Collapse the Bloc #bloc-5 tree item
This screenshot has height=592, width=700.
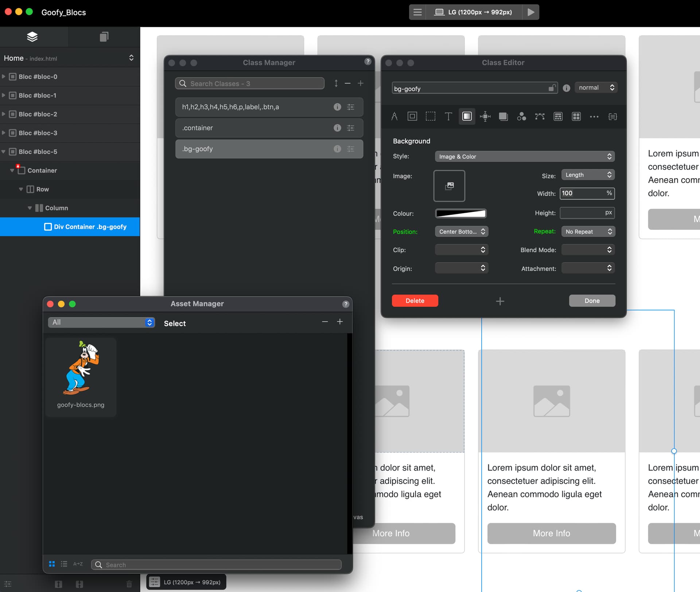coord(4,152)
